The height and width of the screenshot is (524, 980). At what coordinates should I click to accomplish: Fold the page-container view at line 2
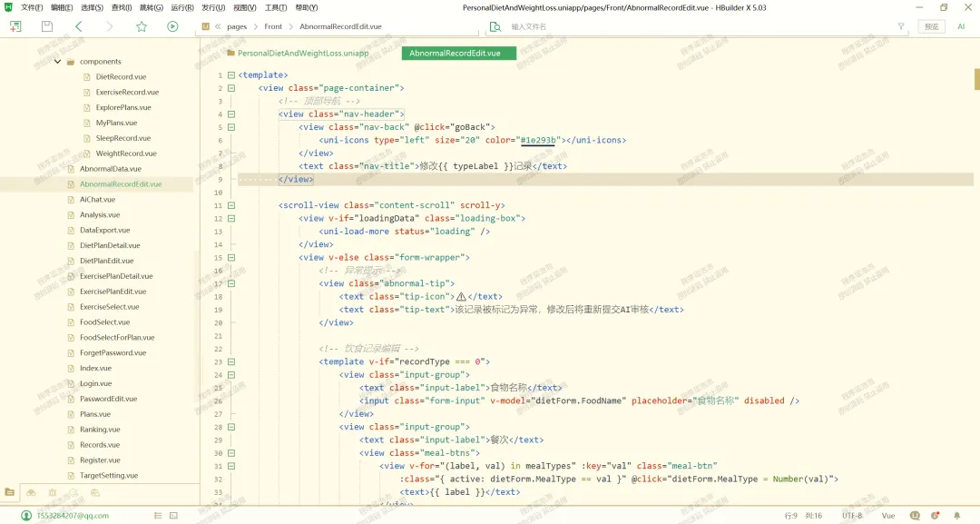231,88
